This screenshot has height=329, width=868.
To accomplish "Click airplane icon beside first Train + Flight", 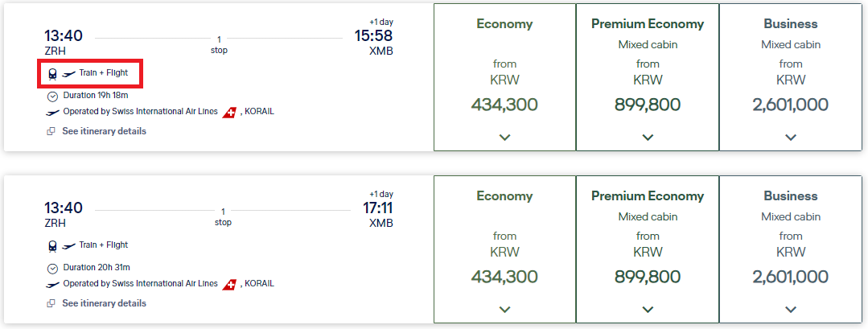I will tap(68, 74).
